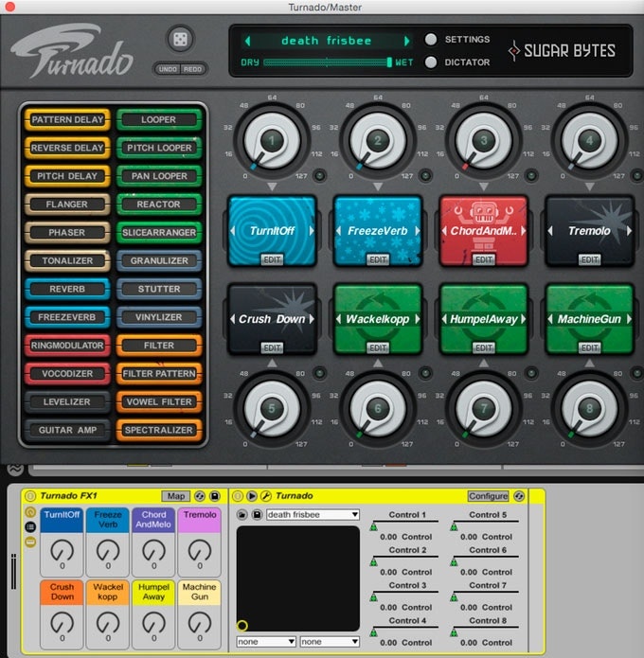Viewport: 644px width, 658px height.
Task: Click the black XY pad area
Action: (x=298, y=578)
